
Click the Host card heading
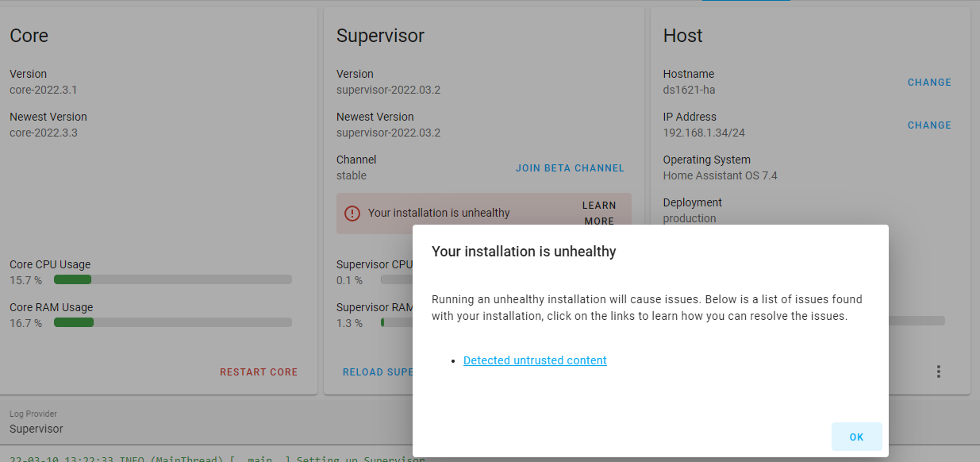(683, 36)
